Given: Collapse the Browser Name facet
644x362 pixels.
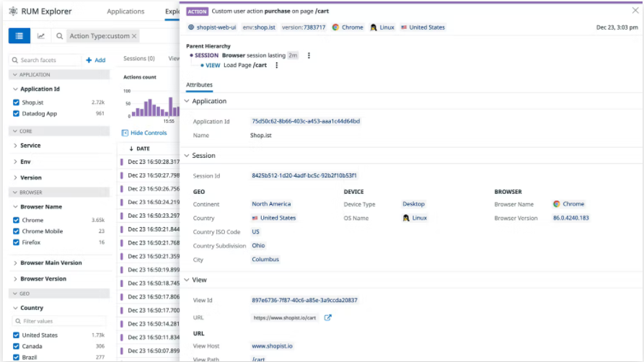Looking at the screenshot, I should (x=15, y=207).
